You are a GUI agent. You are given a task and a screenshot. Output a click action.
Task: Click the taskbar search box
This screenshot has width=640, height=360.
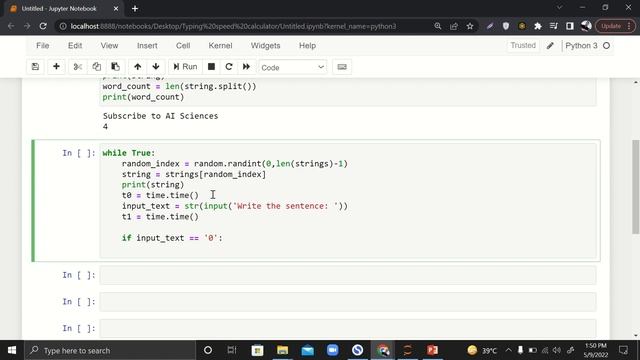tap(110, 350)
